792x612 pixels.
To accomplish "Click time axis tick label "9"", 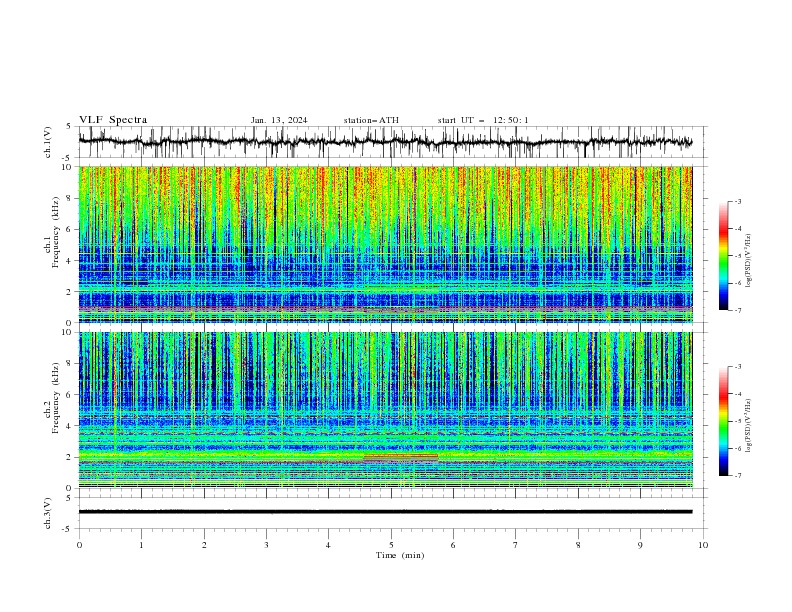I will tap(640, 545).
